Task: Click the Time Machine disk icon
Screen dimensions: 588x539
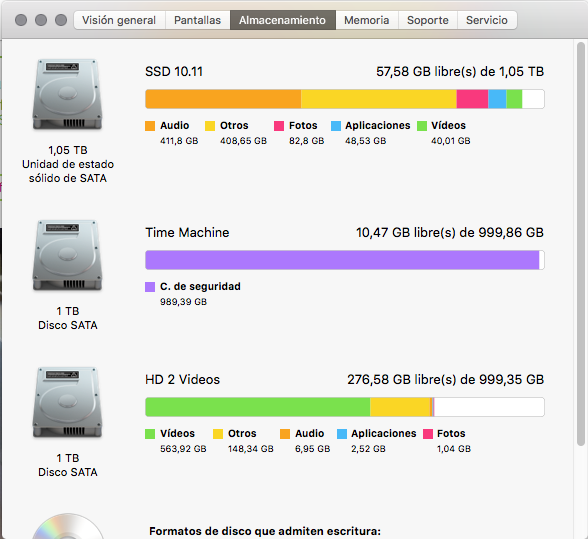Action: coord(68,255)
